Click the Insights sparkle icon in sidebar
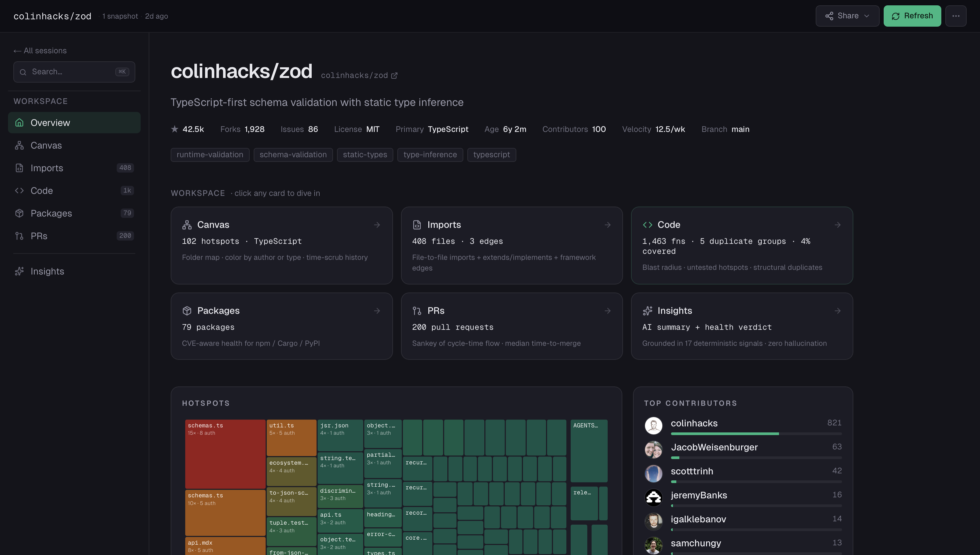The width and height of the screenshot is (980, 555). pyautogui.click(x=19, y=271)
